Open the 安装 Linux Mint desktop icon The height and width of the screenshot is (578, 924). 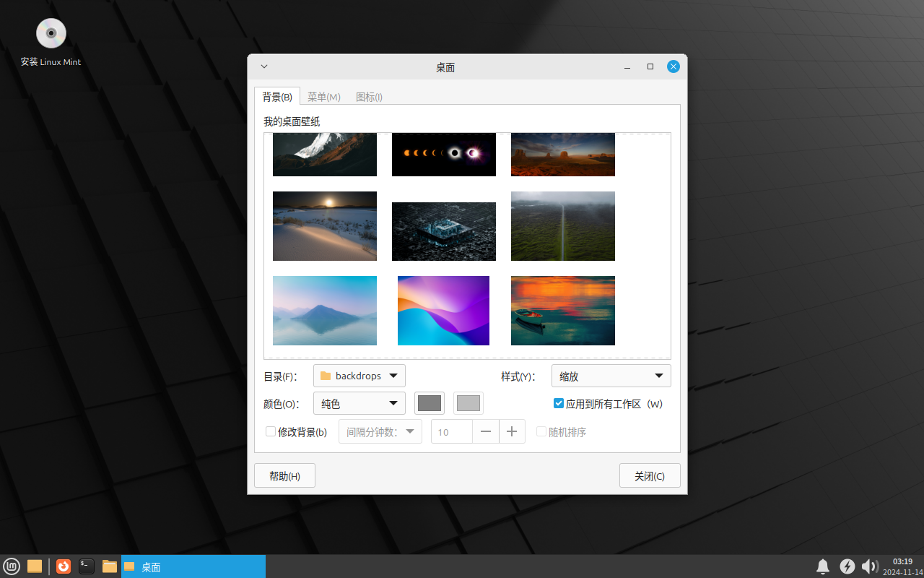point(51,42)
